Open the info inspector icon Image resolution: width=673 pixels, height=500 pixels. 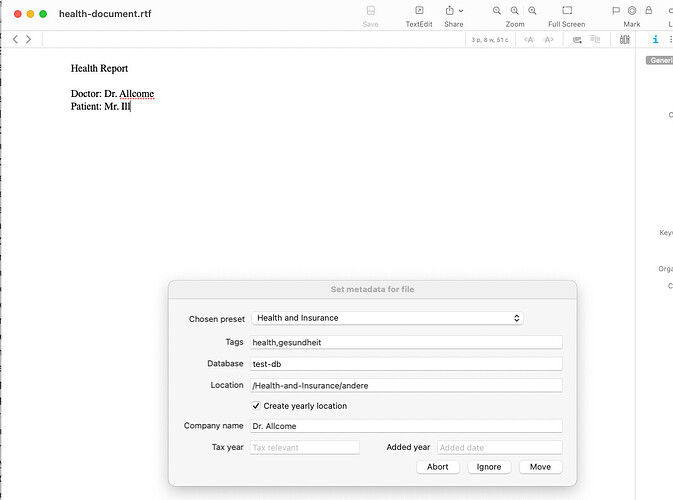tap(655, 40)
